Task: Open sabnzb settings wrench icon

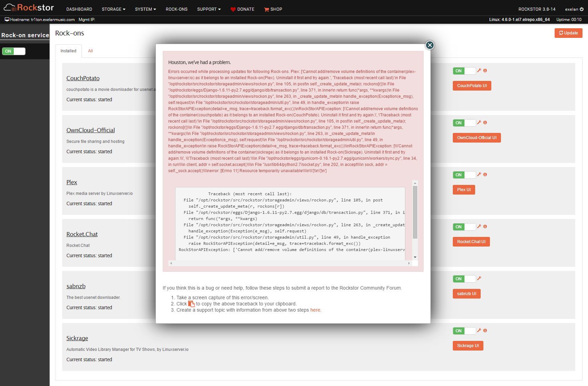Action: (x=479, y=278)
